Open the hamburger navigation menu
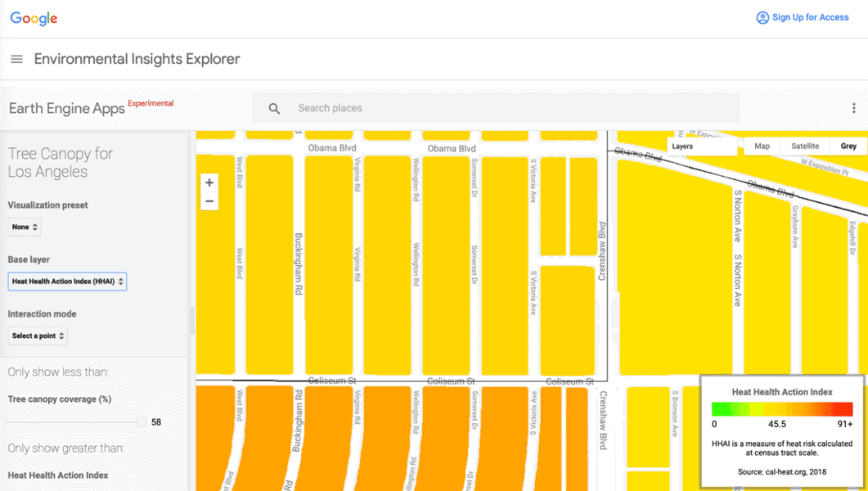The height and width of the screenshot is (491, 868). point(16,59)
